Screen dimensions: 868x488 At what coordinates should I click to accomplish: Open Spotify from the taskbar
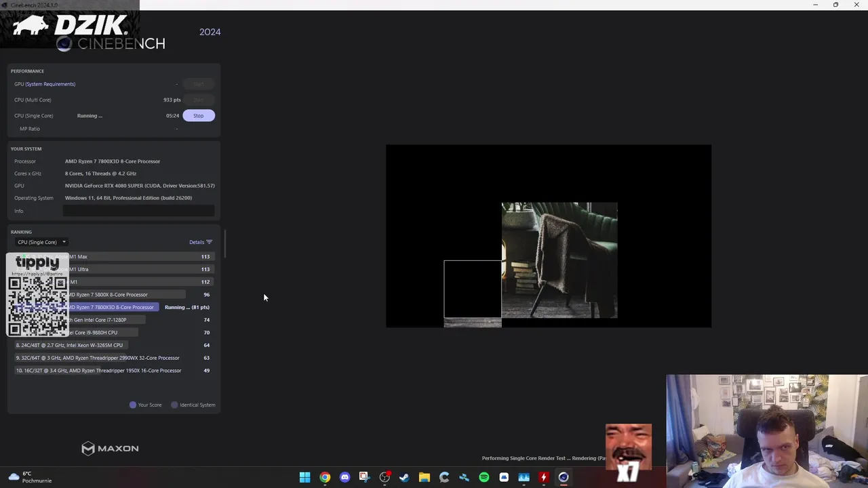[484, 477]
